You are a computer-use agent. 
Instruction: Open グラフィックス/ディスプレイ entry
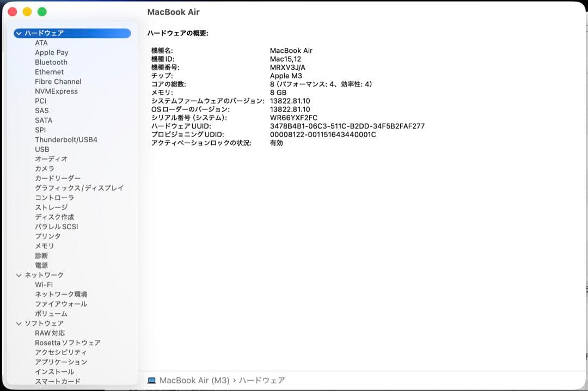pos(79,188)
